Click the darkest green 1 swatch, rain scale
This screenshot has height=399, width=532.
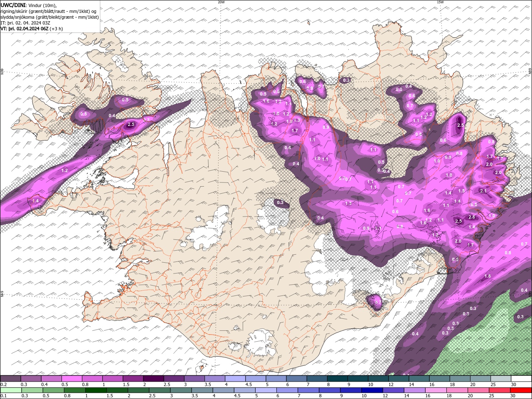pyautogui.click(x=96, y=390)
